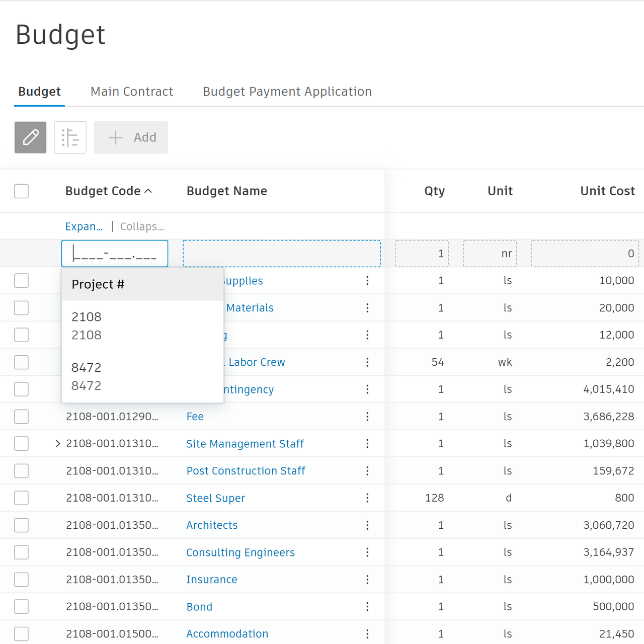Screen dimensions: 644x644
Task: Click the Add button
Action: pyautogui.click(x=131, y=137)
